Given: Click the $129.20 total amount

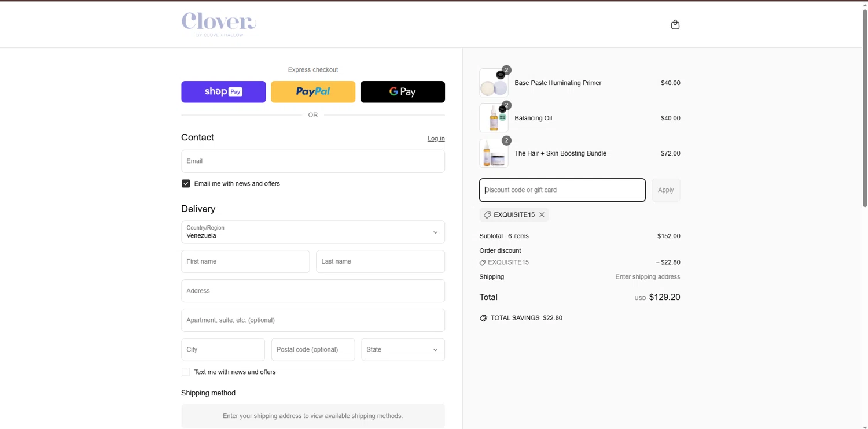Looking at the screenshot, I should click(x=664, y=297).
